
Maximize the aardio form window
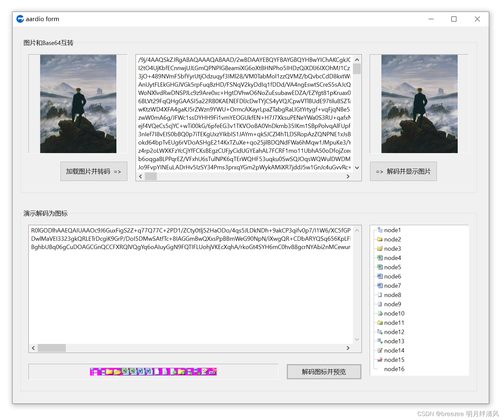[x=454, y=19]
